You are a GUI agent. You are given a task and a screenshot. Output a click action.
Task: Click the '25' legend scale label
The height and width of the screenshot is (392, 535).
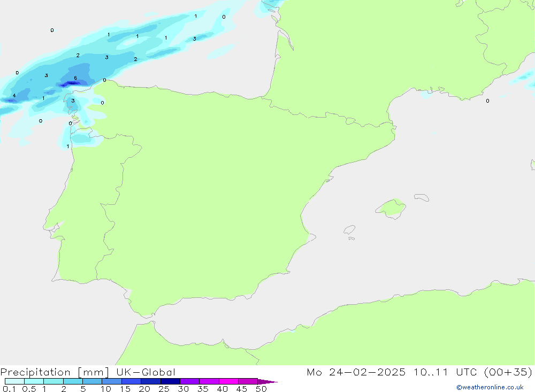pos(164,389)
